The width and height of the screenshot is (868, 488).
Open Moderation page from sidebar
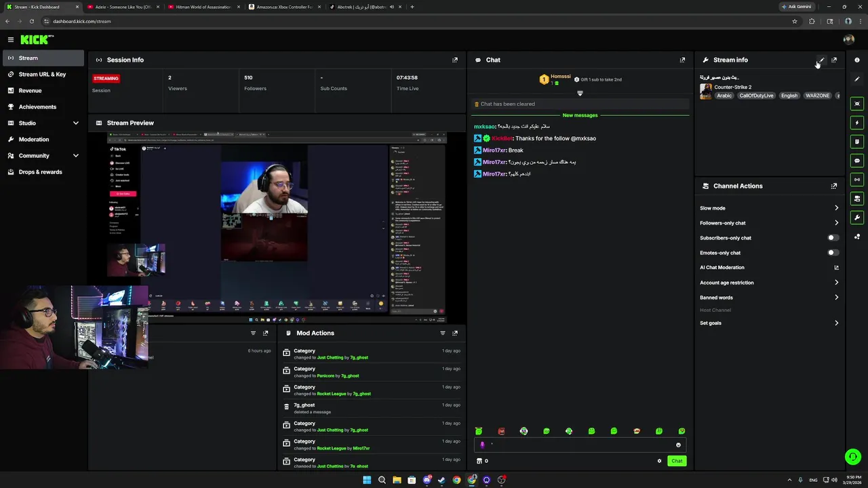click(43, 140)
